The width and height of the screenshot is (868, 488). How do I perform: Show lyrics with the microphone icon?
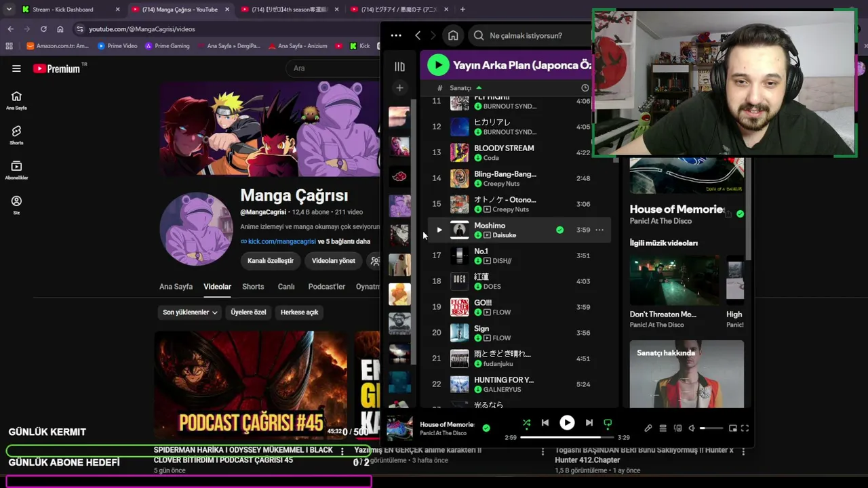(648, 428)
